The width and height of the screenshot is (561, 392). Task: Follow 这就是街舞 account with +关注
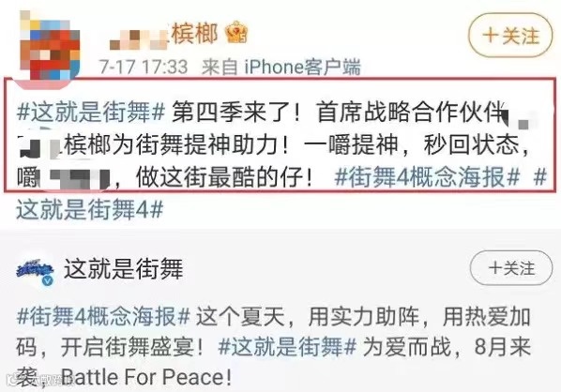point(511,267)
